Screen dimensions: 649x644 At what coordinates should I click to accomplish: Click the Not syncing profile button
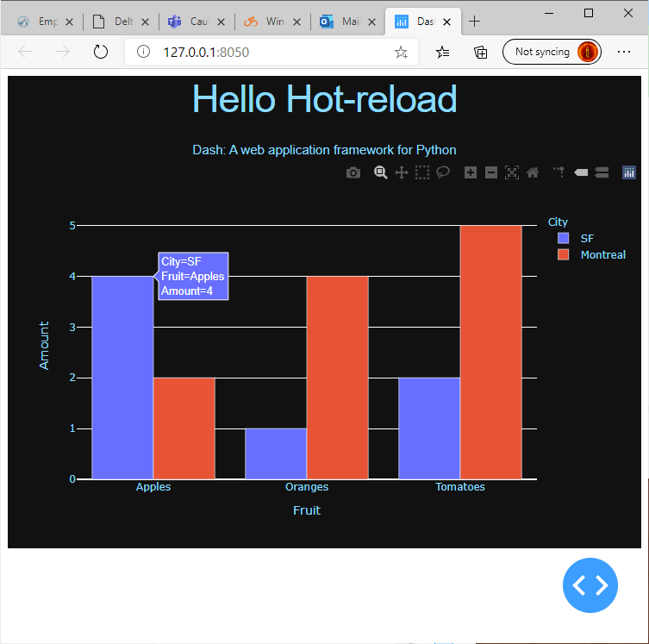point(552,52)
